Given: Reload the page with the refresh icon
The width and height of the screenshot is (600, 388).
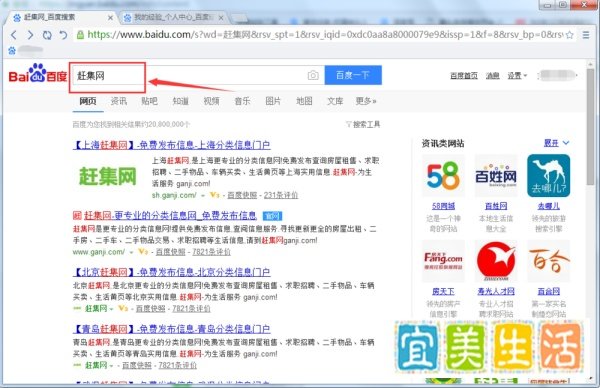Looking at the screenshot, I should click(47, 35).
